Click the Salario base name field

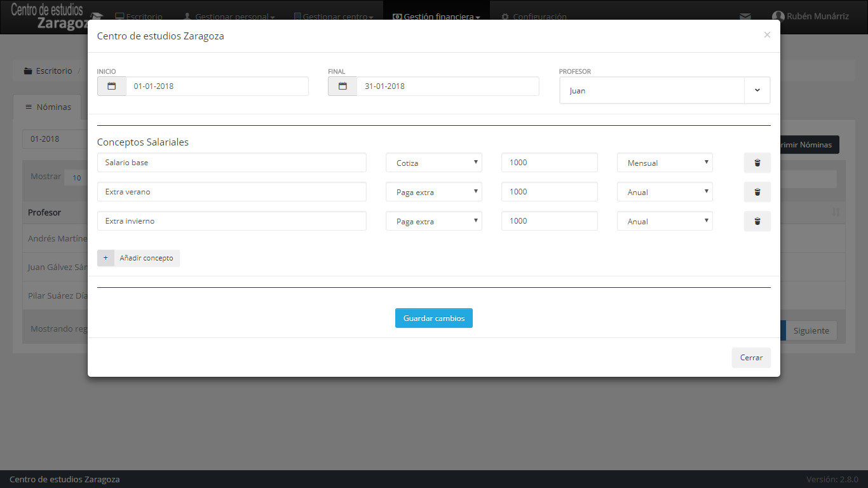click(232, 163)
